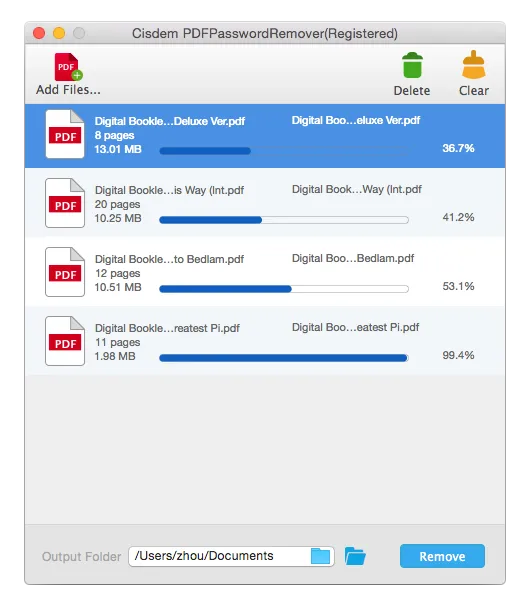Click progress bar of is Way (Int.pdf at 41.2%
This screenshot has width=530, height=606.
(284, 220)
